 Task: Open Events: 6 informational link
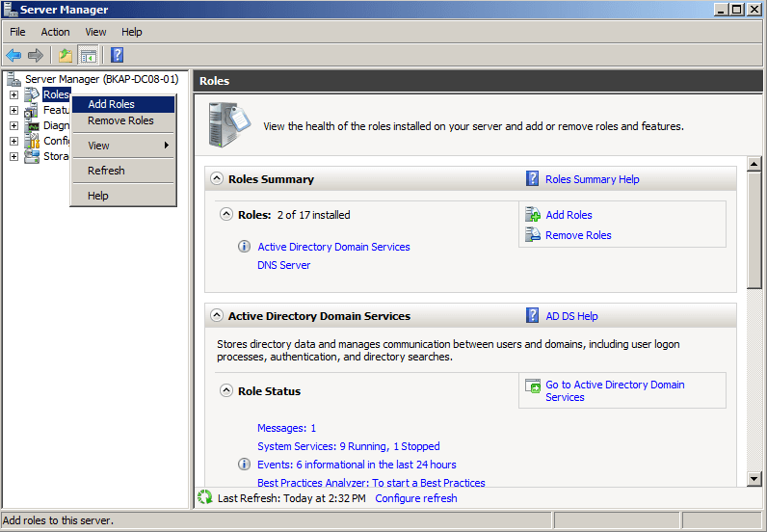pyautogui.click(x=357, y=465)
